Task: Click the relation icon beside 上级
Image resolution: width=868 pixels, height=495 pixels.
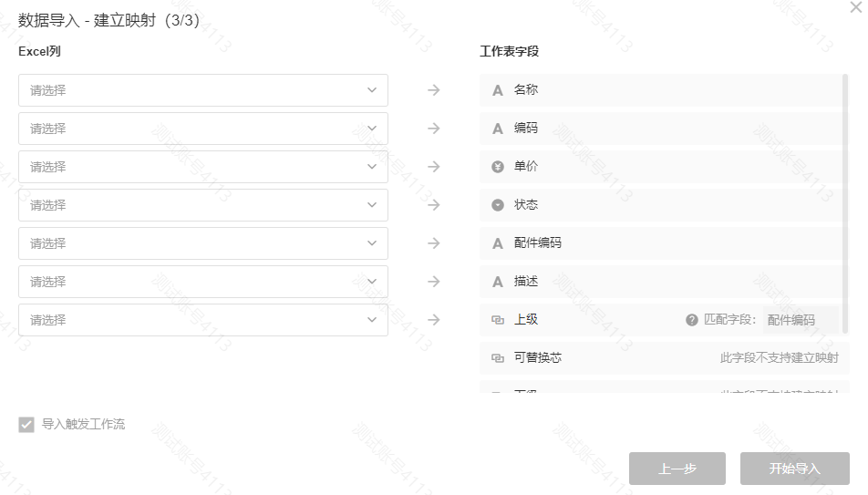Action: (x=498, y=320)
